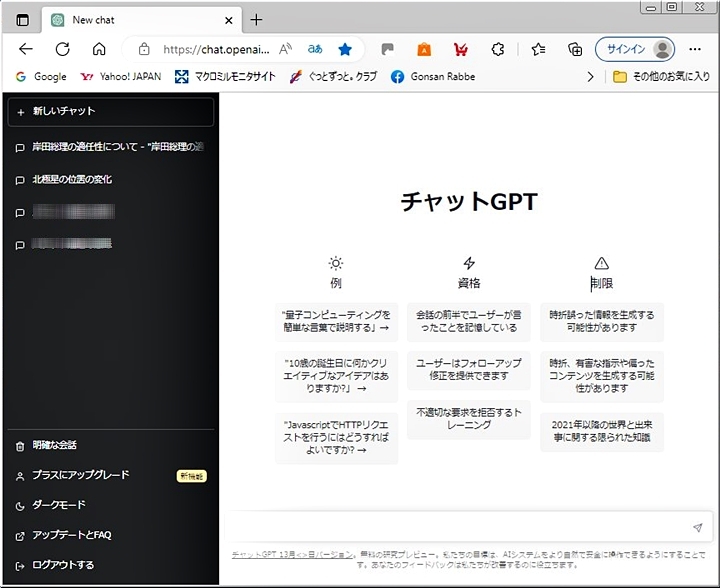720x588 pixels.
Task: Open the その他のお気に入り folder
Action: [660, 76]
